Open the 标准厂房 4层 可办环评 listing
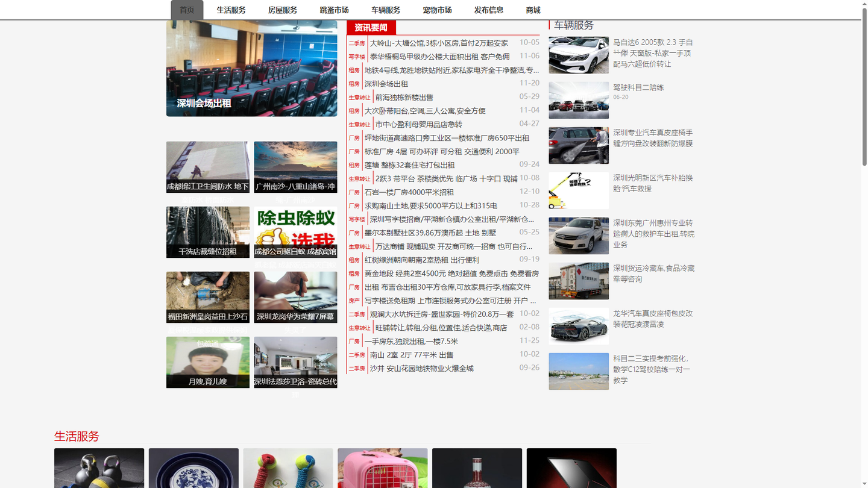 point(442,151)
